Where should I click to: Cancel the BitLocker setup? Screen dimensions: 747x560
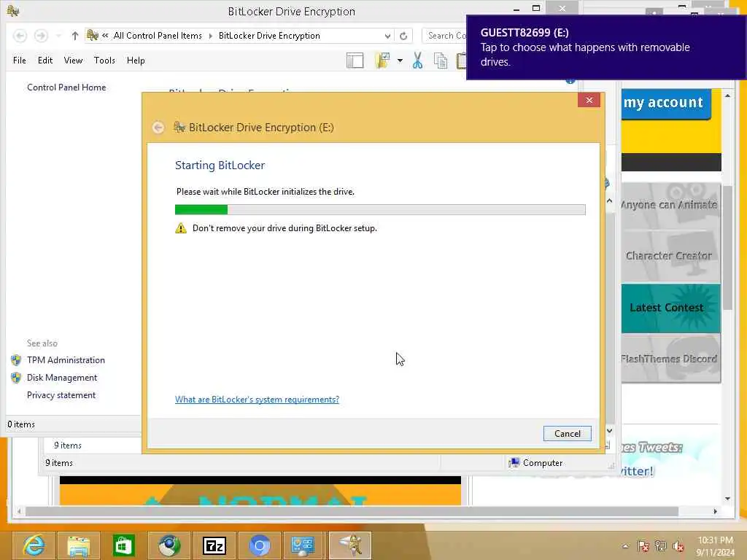pyautogui.click(x=568, y=434)
